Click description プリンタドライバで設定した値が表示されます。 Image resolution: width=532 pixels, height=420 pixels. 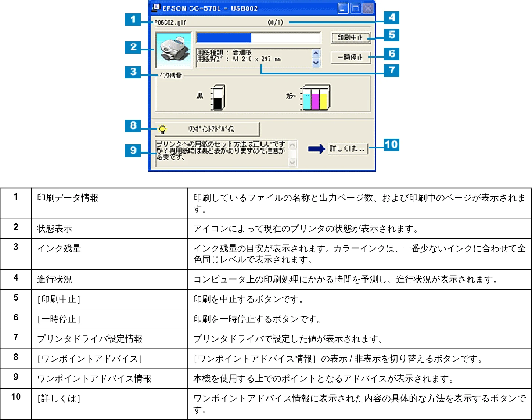pos(288,339)
